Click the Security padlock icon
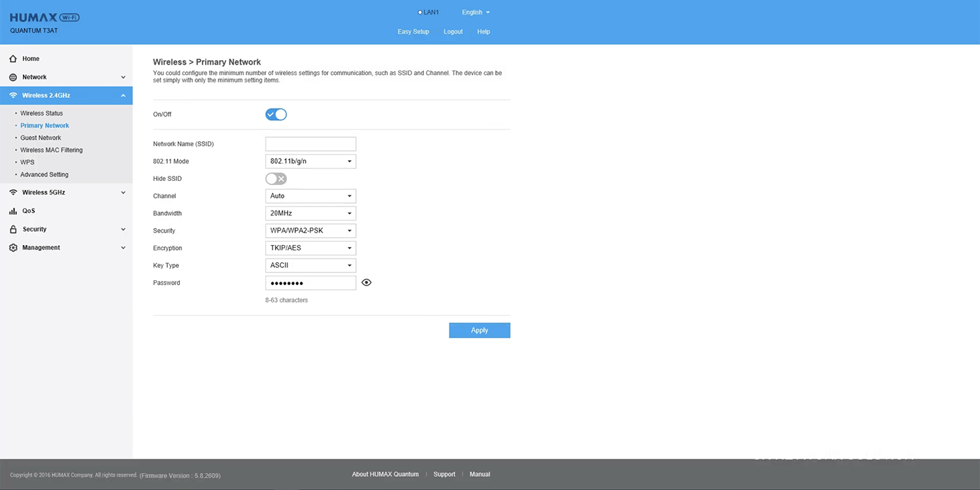Viewport: 980px width, 490px height. (x=13, y=229)
